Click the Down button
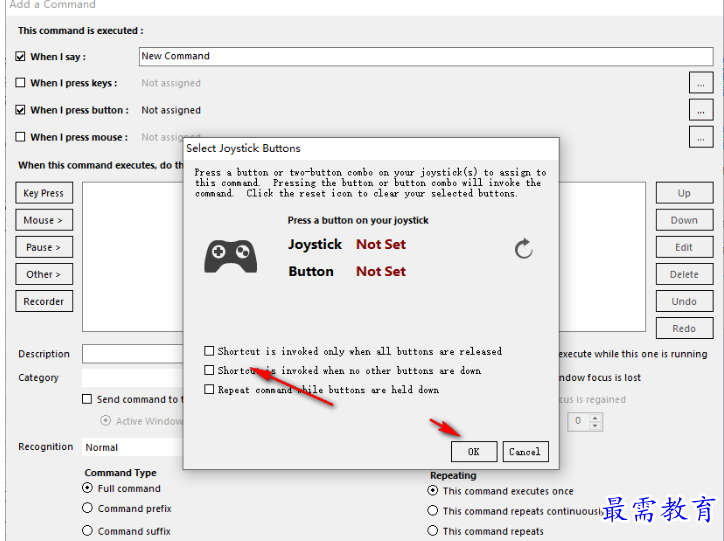724x541 pixels. click(x=684, y=220)
